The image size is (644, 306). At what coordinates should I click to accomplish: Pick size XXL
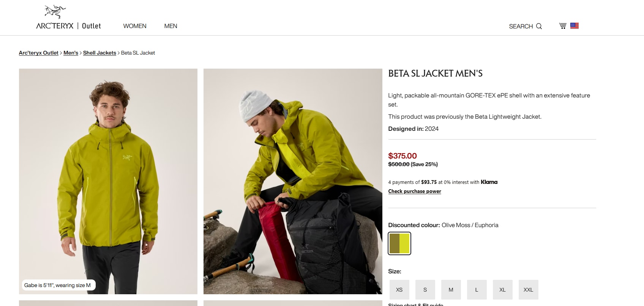pos(528,290)
